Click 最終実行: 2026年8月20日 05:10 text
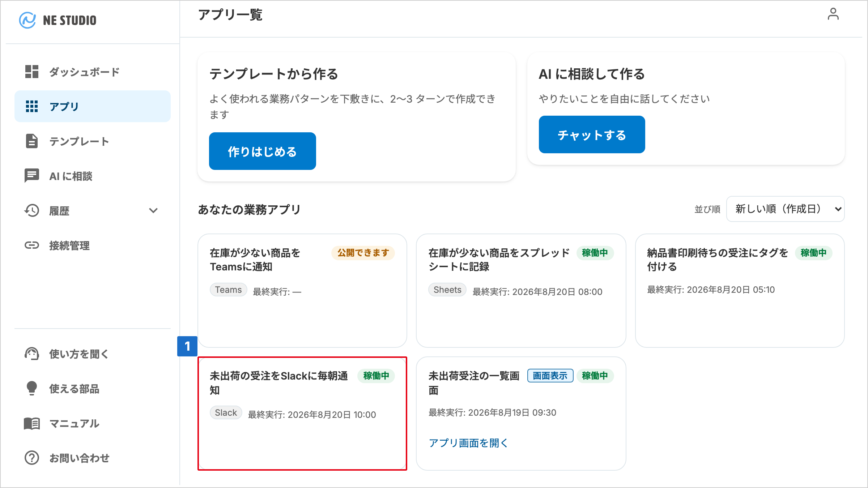The height and width of the screenshot is (488, 868). pos(711,290)
